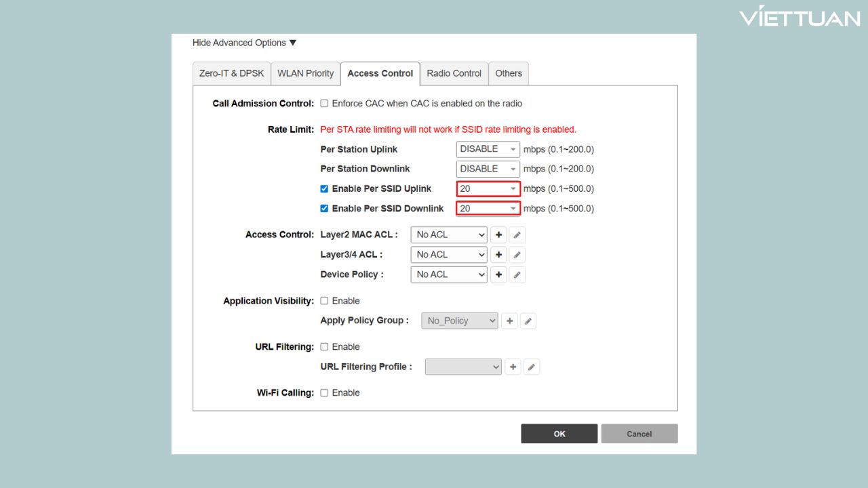Enable Wi-Fi Calling
868x488 pixels.
point(324,392)
